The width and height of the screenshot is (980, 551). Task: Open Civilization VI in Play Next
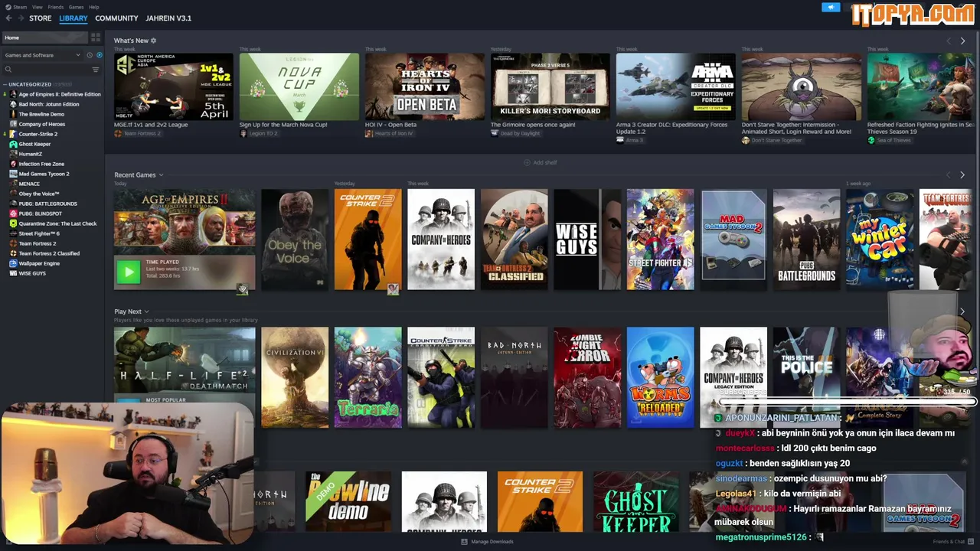(295, 377)
